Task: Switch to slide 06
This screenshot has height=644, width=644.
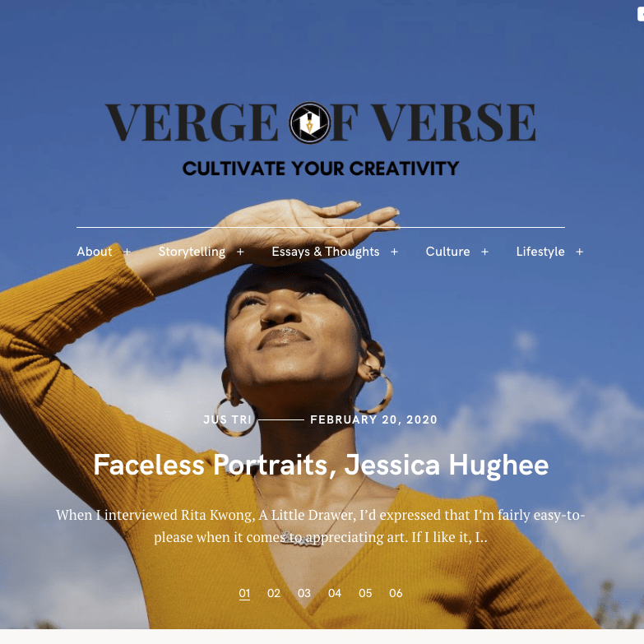Action: tap(396, 593)
